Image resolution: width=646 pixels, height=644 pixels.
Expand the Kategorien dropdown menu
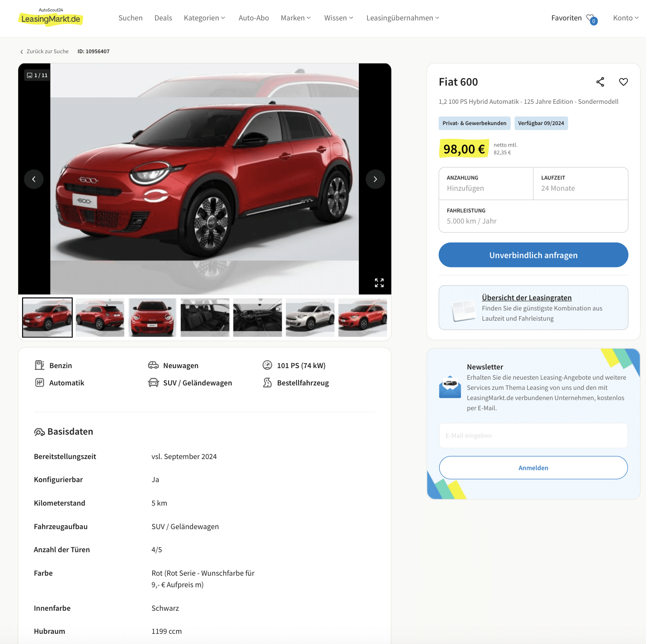tap(205, 18)
